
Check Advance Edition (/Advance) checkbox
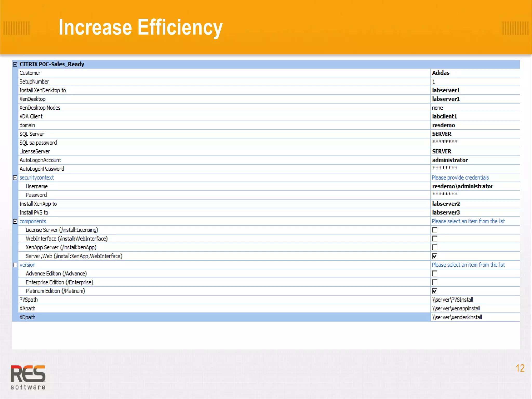click(x=435, y=274)
